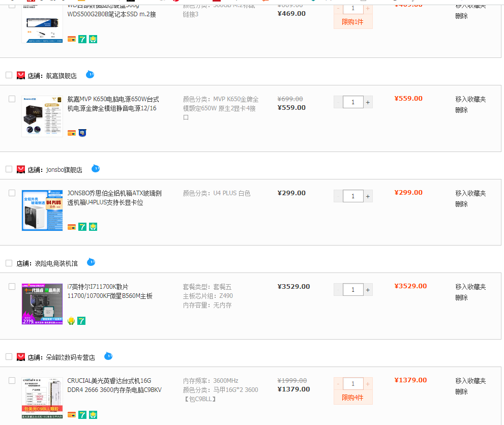Open the i7英特尔I711700K散片 product title

(x=110, y=291)
